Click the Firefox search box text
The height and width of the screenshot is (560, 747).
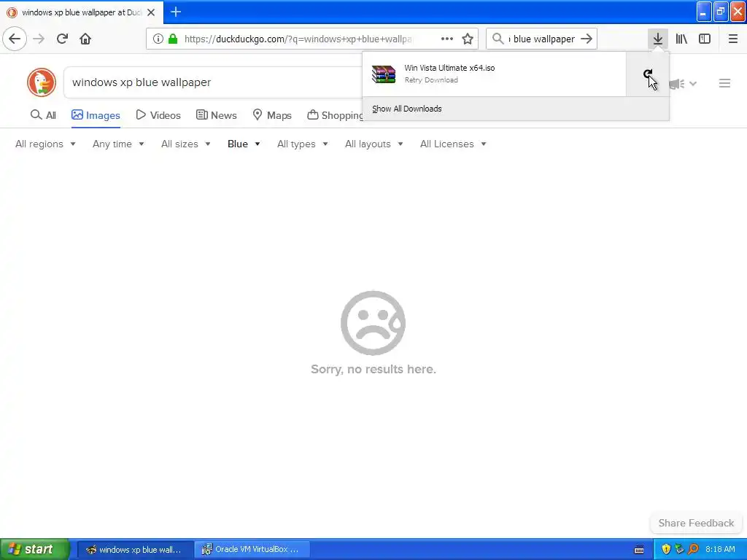coord(541,39)
